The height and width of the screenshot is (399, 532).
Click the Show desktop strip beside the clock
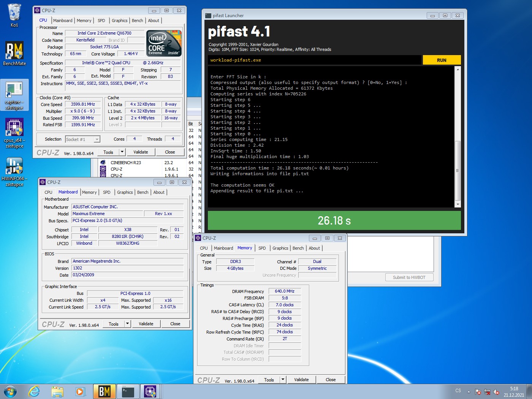click(529, 391)
